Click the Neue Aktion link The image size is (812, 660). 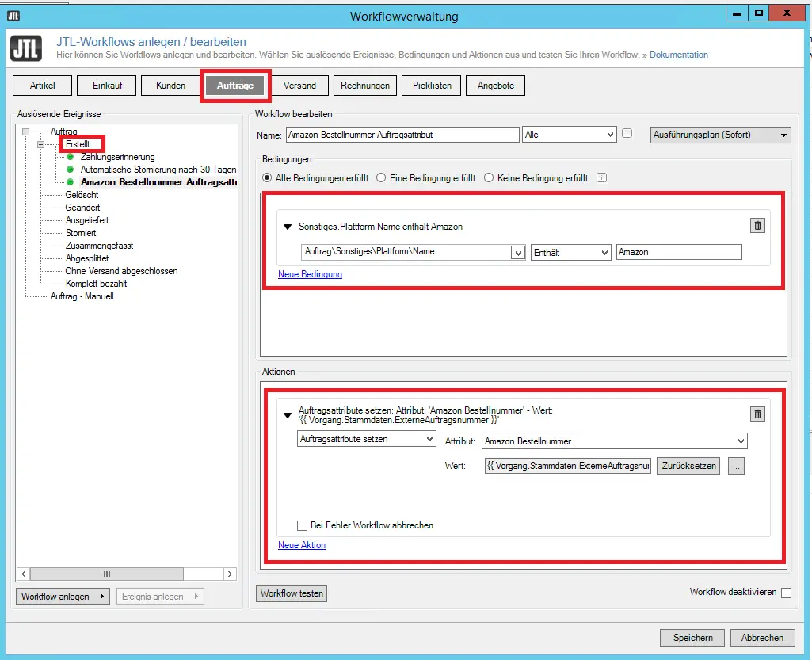(x=301, y=545)
